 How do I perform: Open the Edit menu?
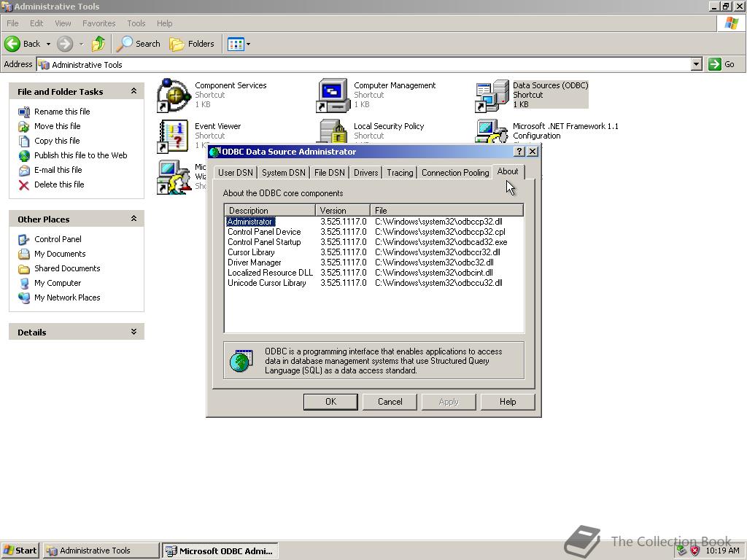[36, 23]
